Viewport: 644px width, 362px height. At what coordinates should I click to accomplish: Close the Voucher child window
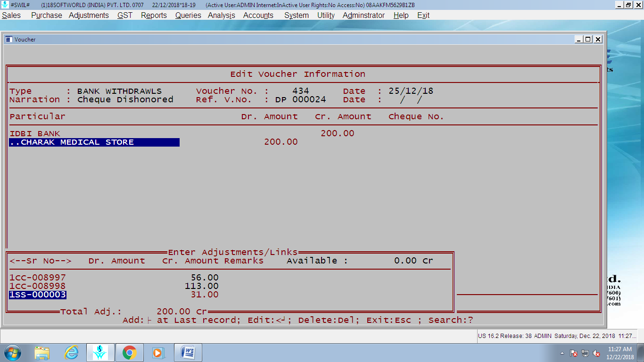pyautogui.click(x=598, y=39)
